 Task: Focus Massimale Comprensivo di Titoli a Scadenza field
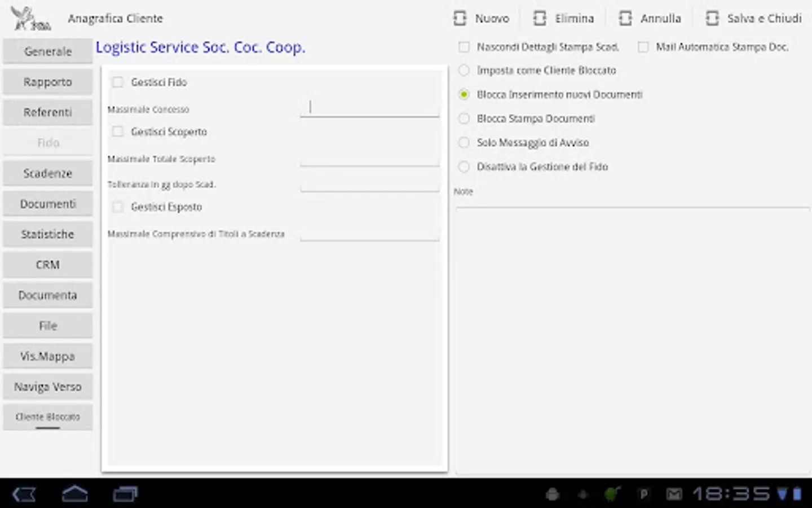pos(370,233)
